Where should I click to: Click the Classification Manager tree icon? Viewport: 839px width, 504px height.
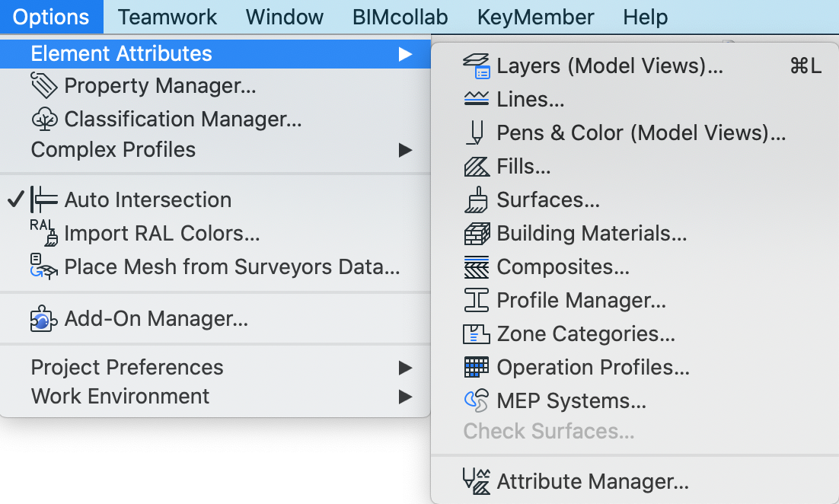point(44,119)
